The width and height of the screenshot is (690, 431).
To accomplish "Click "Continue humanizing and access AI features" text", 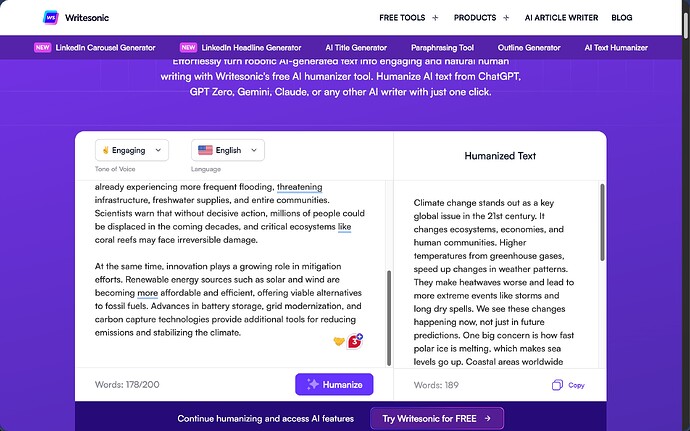I will (x=265, y=419).
